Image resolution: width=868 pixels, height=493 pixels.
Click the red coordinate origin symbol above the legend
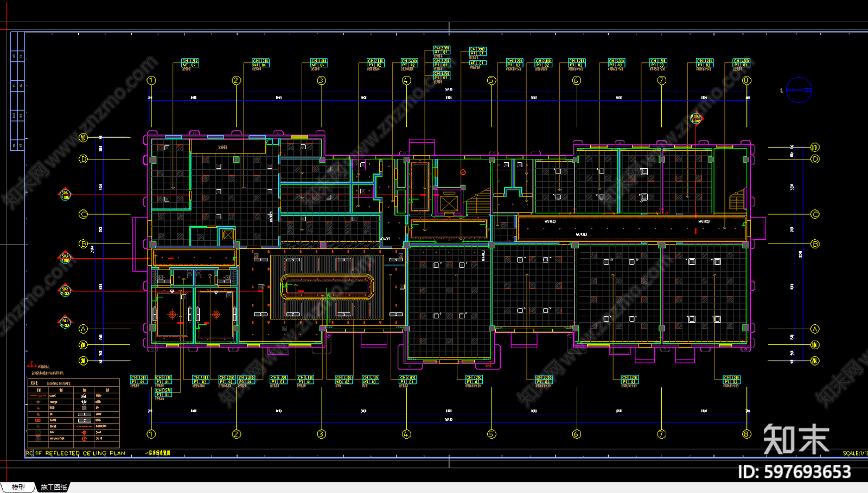point(32,365)
